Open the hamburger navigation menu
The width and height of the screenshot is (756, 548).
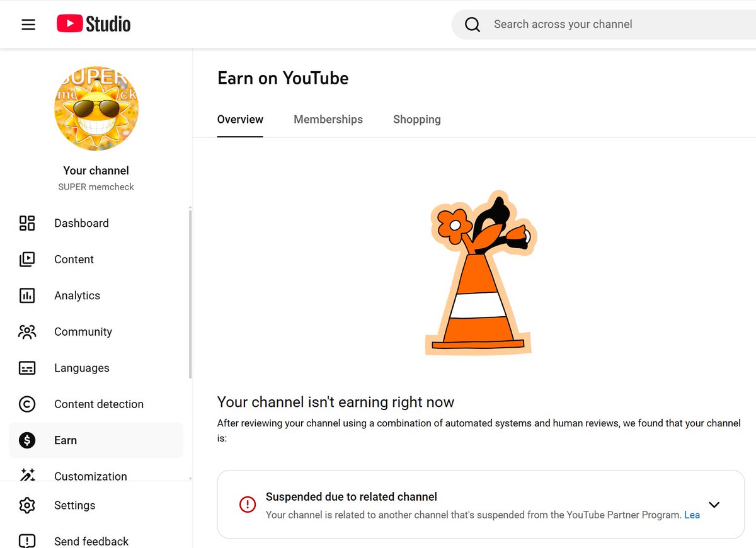[28, 25]
